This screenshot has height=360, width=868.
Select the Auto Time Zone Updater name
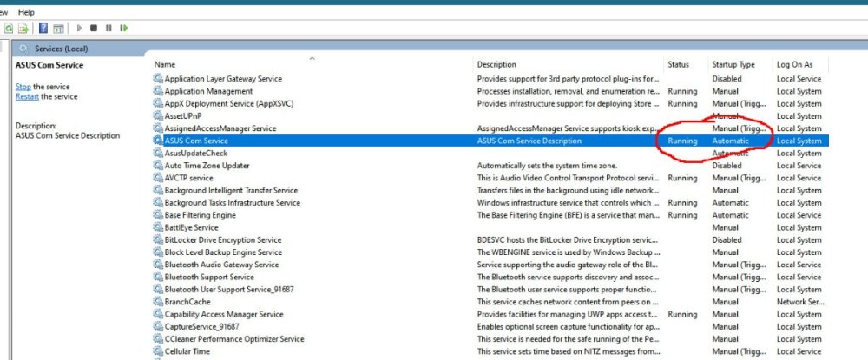[x=207, y=166]
